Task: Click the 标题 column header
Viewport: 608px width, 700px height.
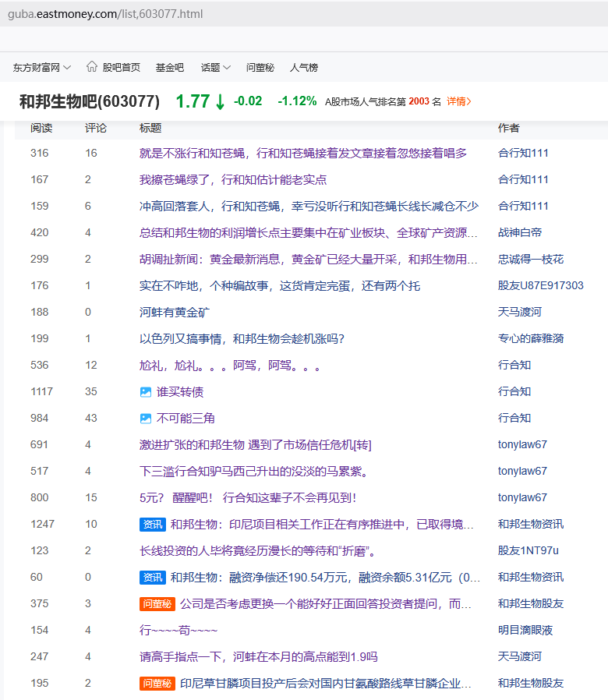Action: click(x=150, y=128)
